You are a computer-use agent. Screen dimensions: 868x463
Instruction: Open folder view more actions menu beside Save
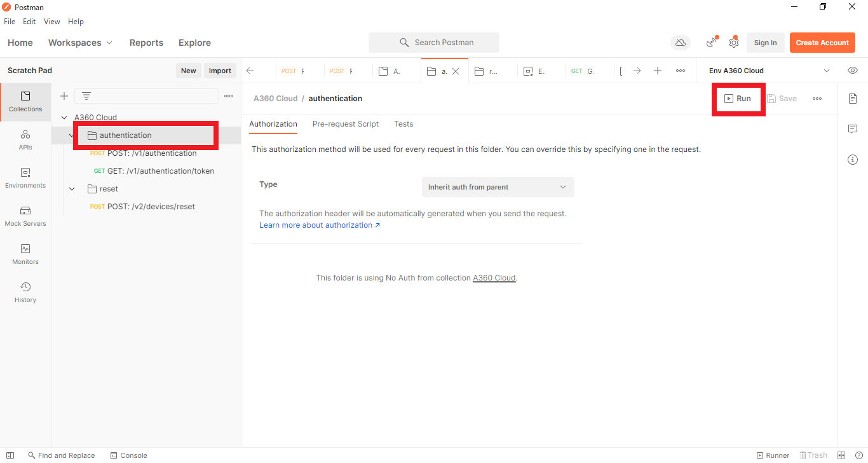tap(817, 99)
